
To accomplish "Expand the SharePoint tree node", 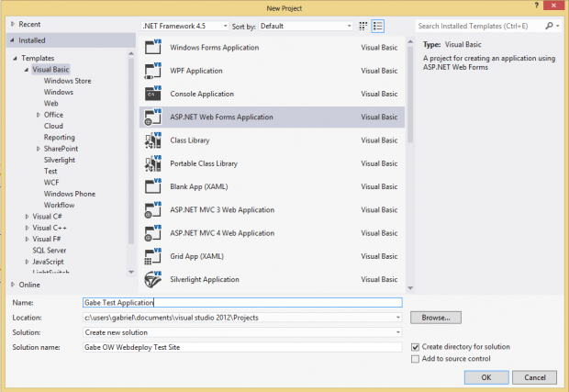I will click(x=39, y=149).
